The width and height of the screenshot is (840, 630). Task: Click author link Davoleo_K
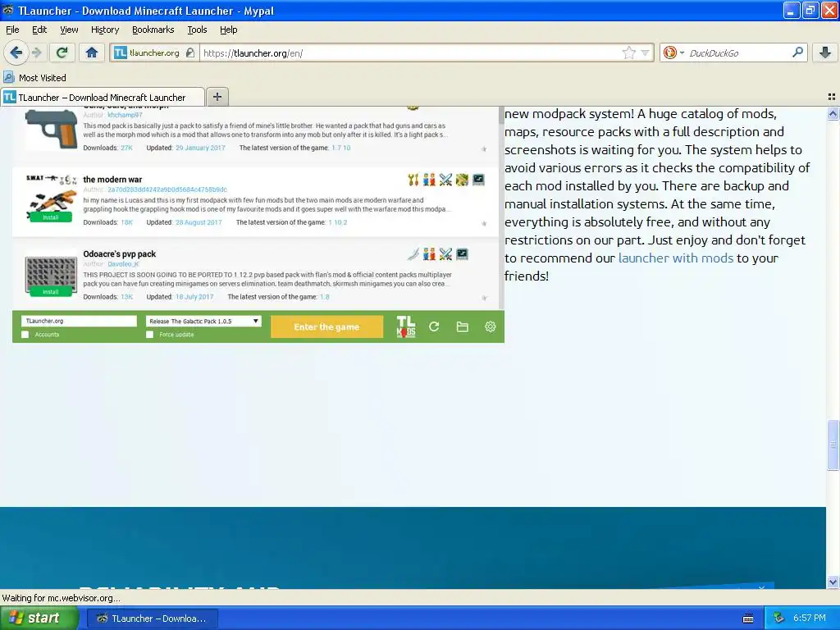point(123,264)
